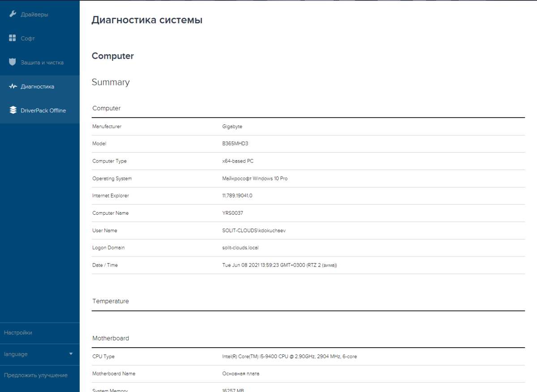537x392 pixels.
Task: Expand the language dropdown
Action: click(40, 354)
